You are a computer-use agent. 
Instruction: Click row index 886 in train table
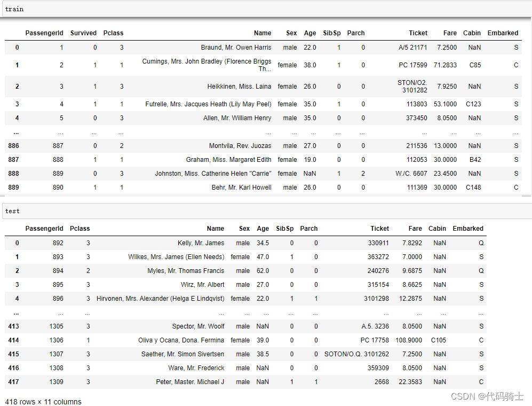pyautogui.click(x=13, y=146)
